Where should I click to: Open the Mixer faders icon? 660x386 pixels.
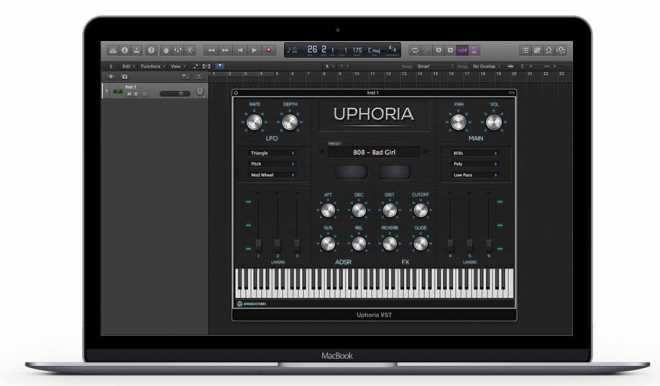178,51
